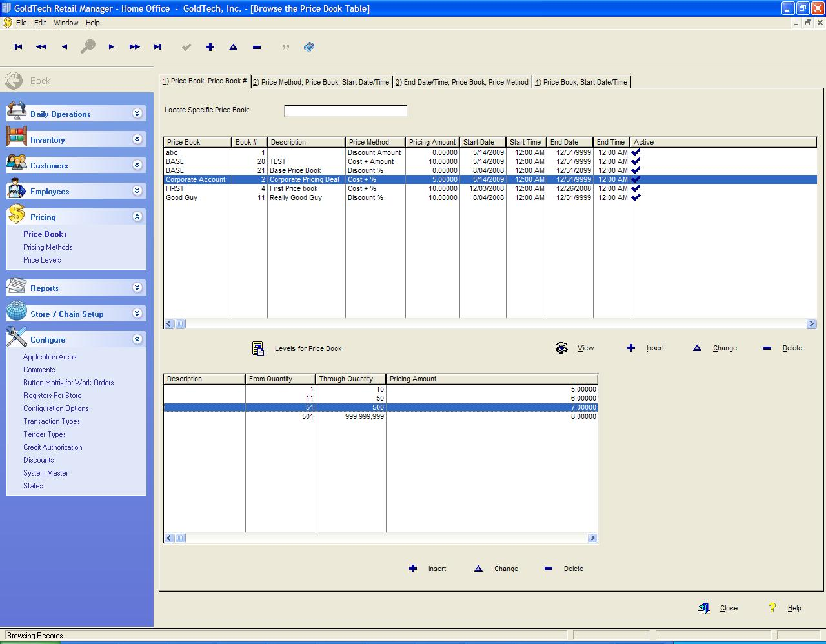
Task: Toggle the Active checkmark for BASE price book
Action: pos(636,161)
